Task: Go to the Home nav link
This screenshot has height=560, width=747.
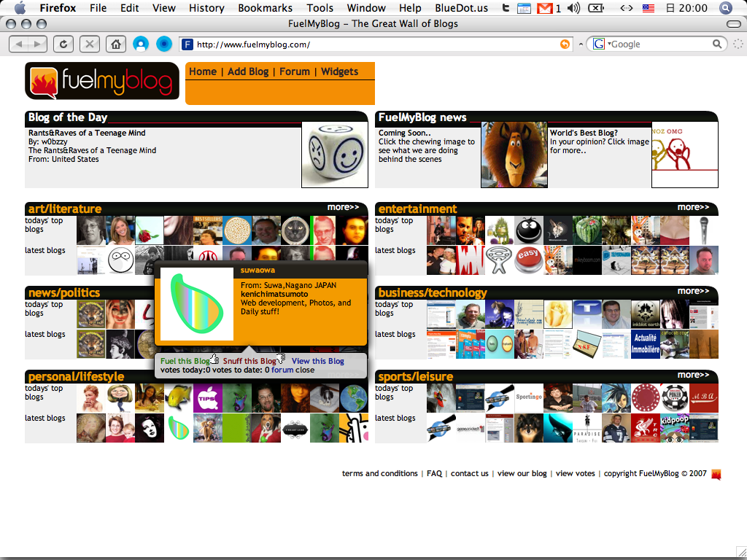Action: coord(203,71)
